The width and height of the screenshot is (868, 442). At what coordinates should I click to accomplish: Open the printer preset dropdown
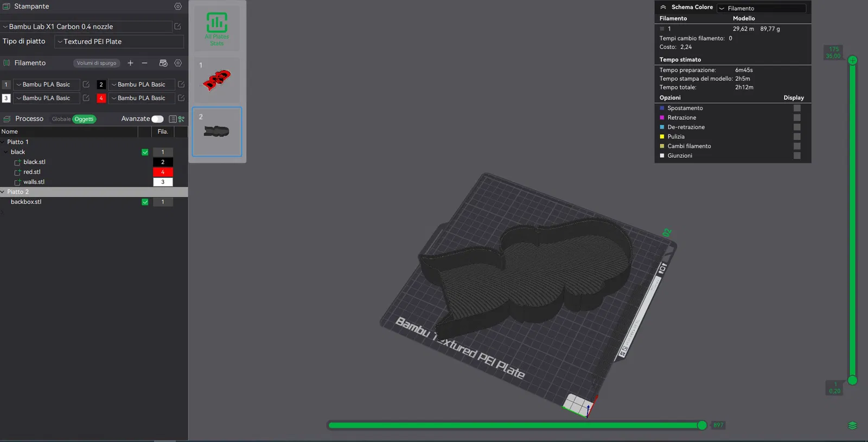pos(87,27)
